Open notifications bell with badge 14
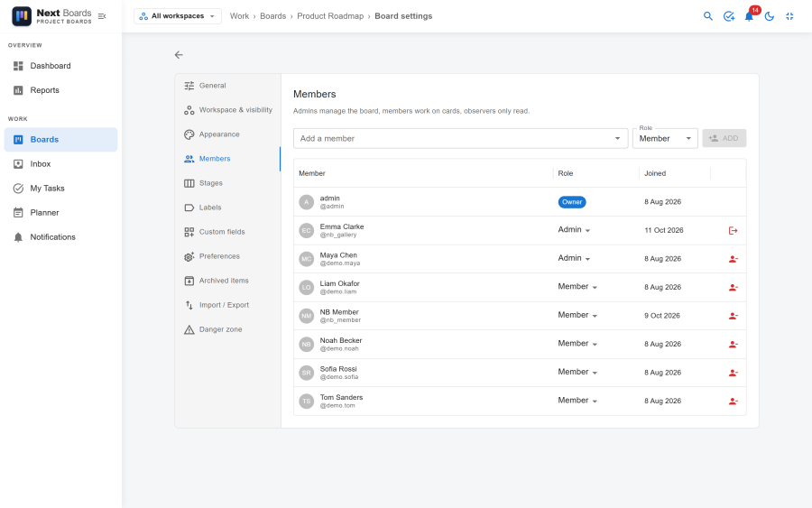 (750, 16)
